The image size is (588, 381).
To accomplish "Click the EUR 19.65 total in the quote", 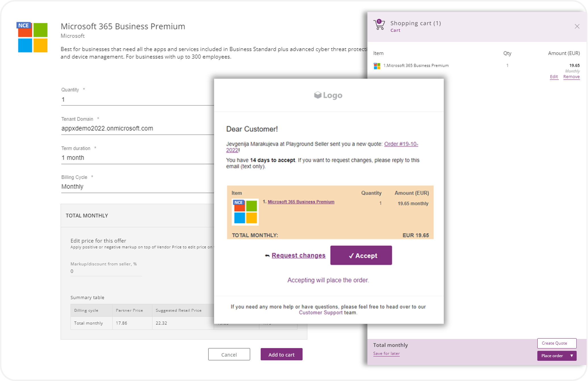I will pos(416,235).
